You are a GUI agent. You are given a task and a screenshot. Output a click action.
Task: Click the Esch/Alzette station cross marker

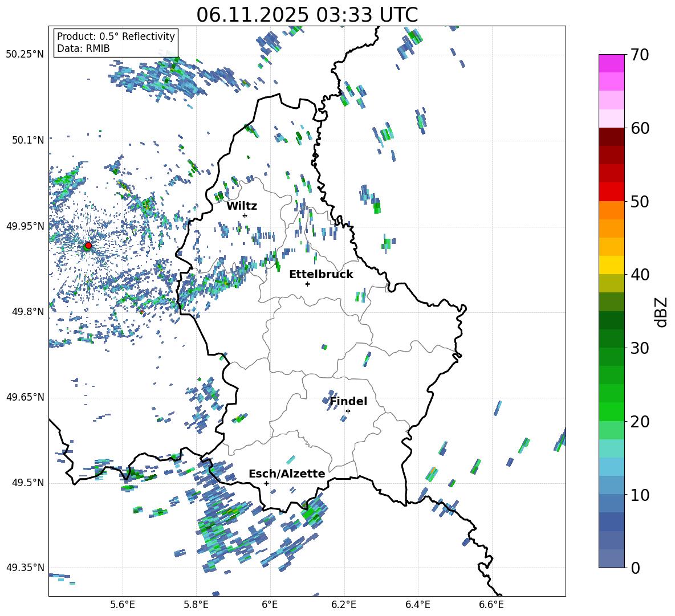click(x=266, y=483)
